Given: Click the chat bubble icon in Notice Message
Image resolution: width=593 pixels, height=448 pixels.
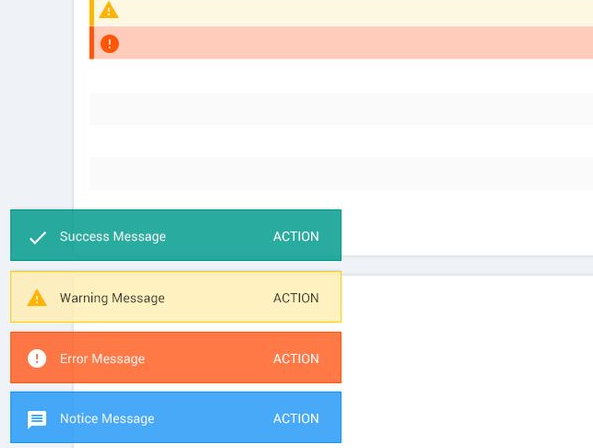Looking at the screenshot, I should 37,419.
